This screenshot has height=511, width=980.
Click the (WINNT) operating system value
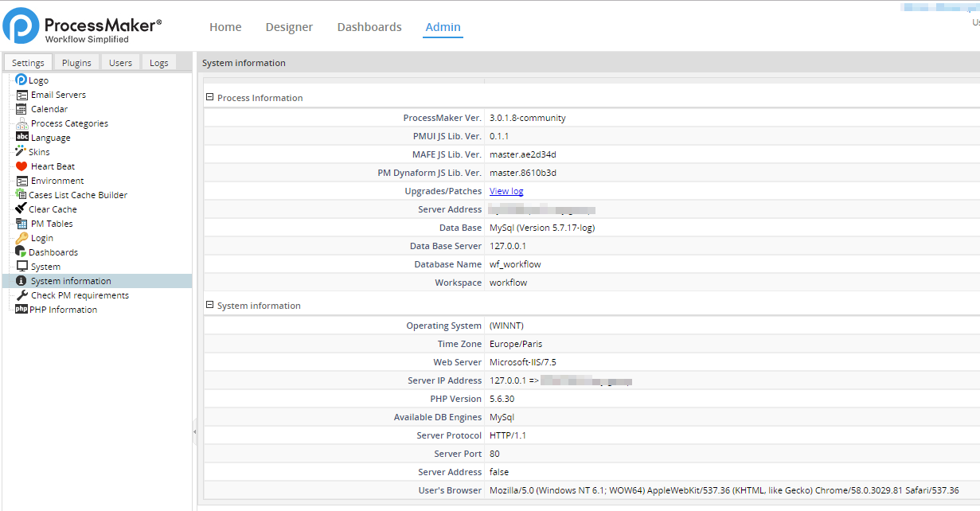tap(506, 326)
